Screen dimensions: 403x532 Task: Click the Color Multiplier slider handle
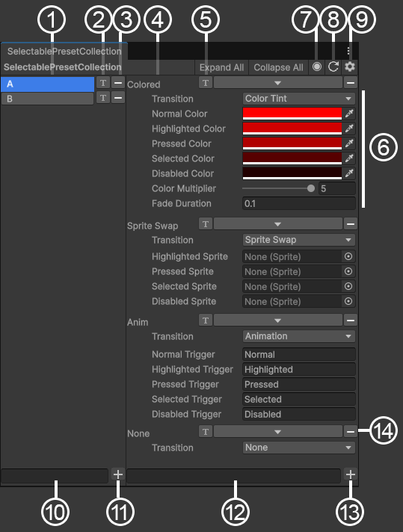tap(310, 188)
